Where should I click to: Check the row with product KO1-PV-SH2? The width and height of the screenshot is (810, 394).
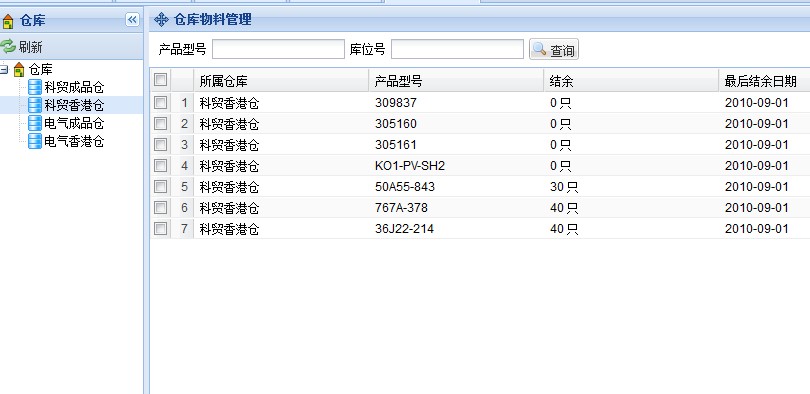161,165
